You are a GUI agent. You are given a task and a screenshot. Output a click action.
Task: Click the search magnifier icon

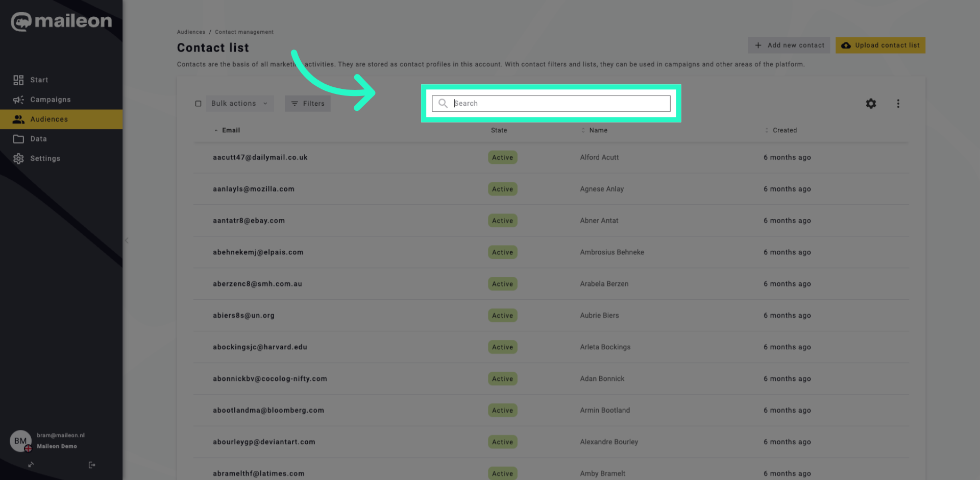tap(443, 103)
